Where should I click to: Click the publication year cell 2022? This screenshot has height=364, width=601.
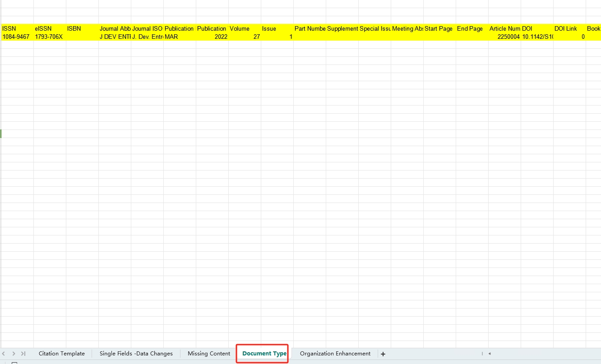click(x=212, y=37)
